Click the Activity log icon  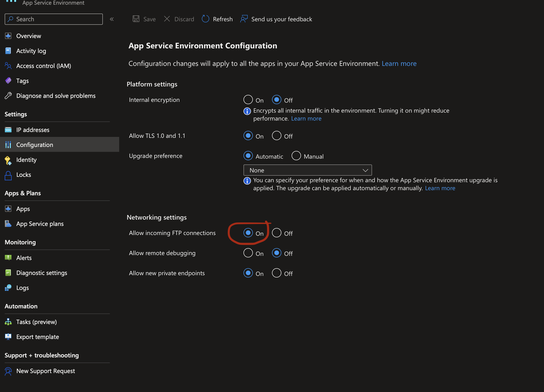(8, 51)
